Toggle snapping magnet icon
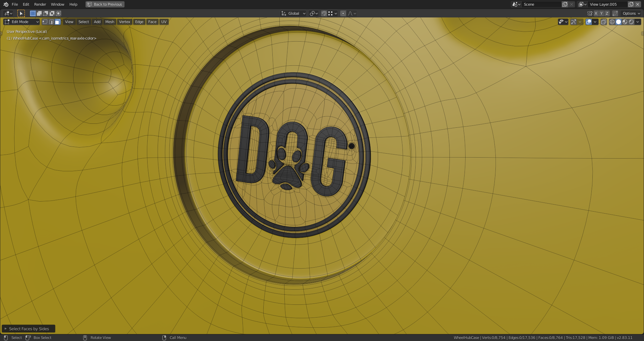The height and width of the screenshot is (341, 644). click(324, 13)
